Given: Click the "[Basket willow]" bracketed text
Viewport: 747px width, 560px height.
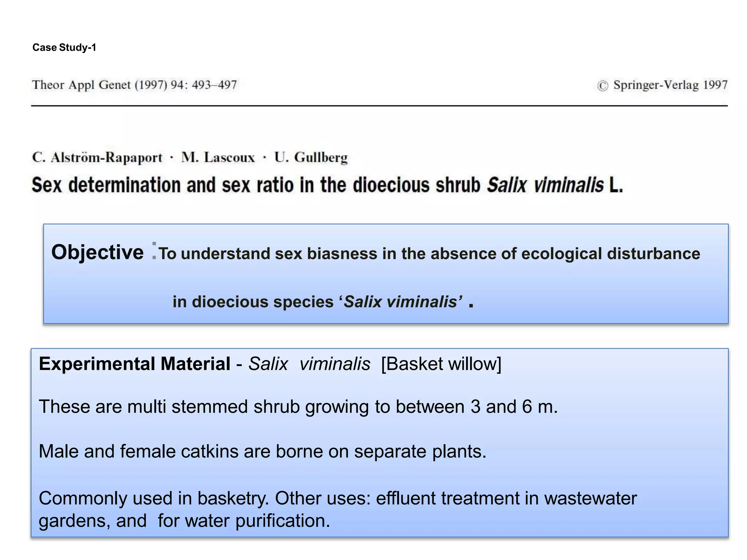Looking at the screenshot, I should coord(441,364).
